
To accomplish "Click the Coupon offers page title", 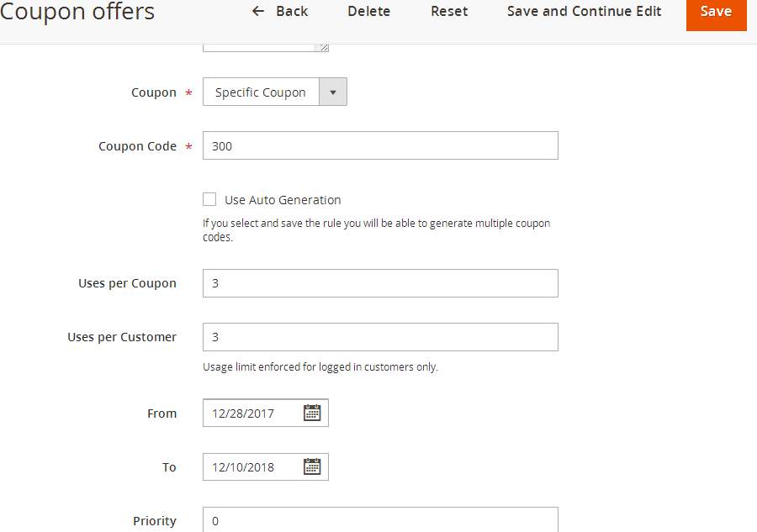I will (77, 13).
